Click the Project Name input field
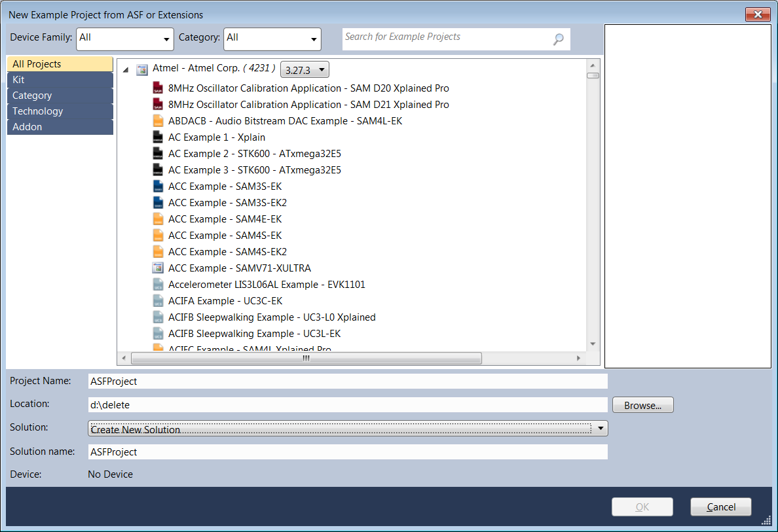The image size is (778, 532). (348, 381)
